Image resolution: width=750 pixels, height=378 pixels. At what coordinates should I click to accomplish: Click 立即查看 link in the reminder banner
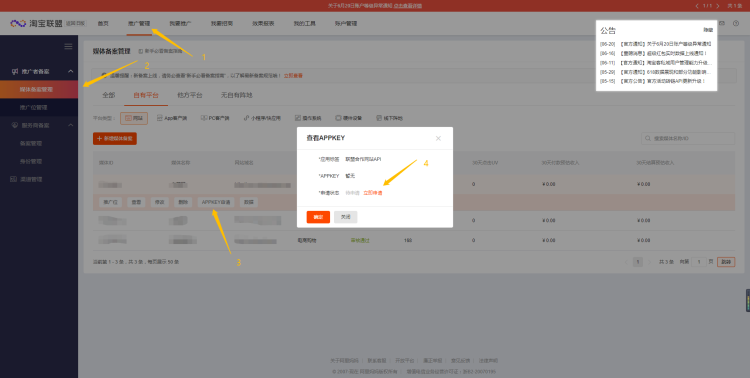(x=293, y=76)
